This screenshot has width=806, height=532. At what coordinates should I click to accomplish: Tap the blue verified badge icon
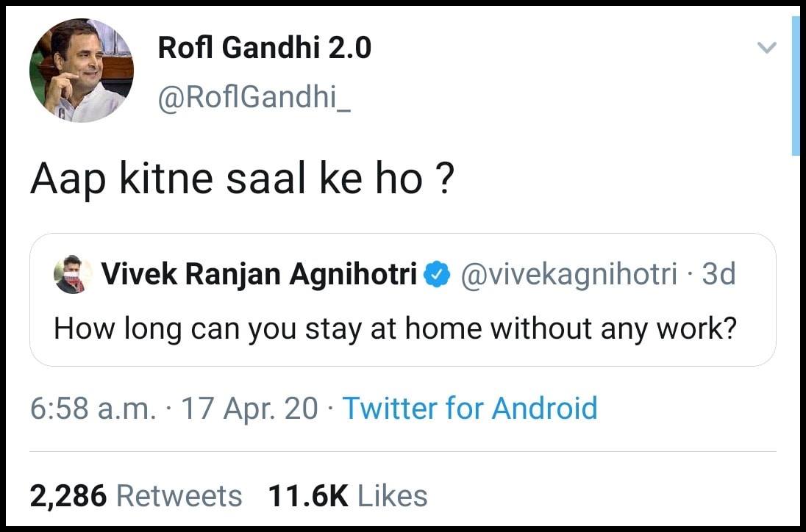click(436, 274)
